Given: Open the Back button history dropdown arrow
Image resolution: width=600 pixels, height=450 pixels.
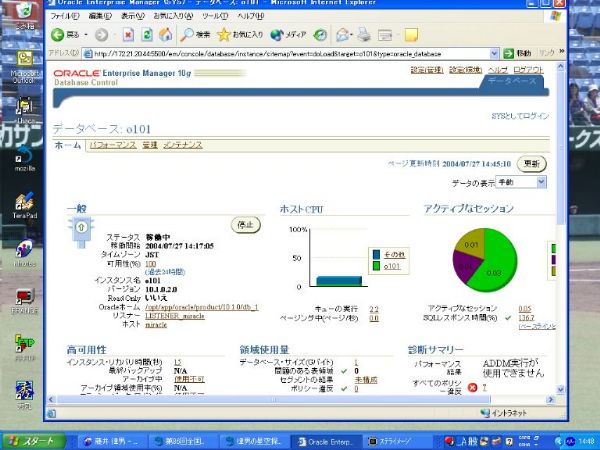Looking at the screenshot, I should [86, 35].
